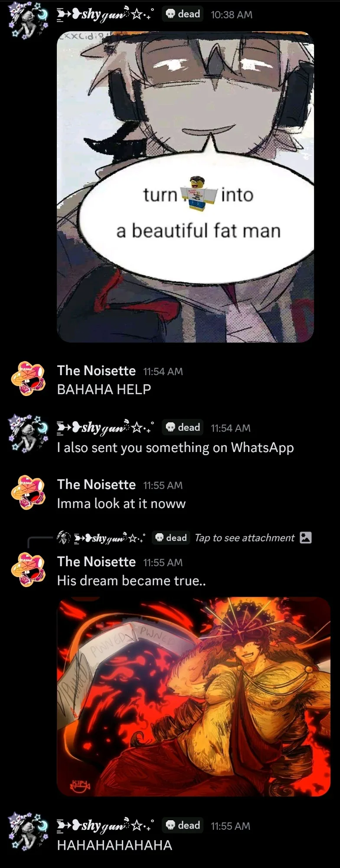The image size is (340, 868).
Task: Open the beautiful fat man meme image
Action: pyautogui.click(x=185, y=187)
